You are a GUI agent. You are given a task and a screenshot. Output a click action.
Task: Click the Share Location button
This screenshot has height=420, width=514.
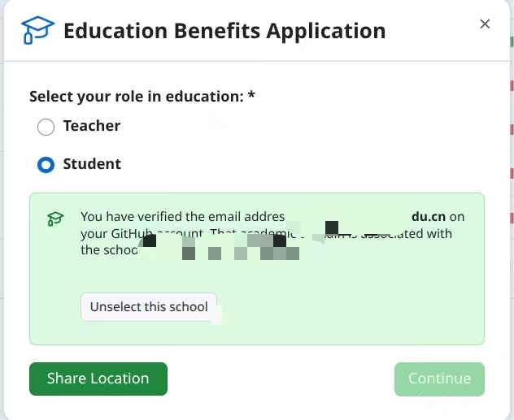click(98, 379)
